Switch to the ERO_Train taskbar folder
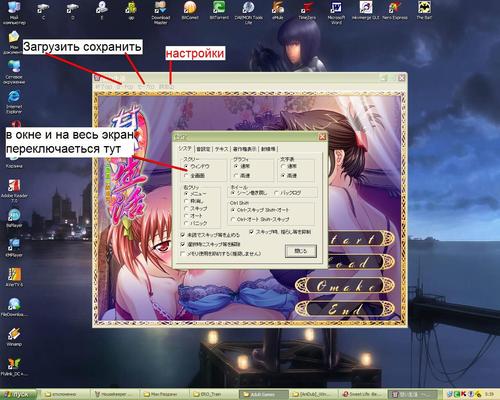 [x=213, y=394]
